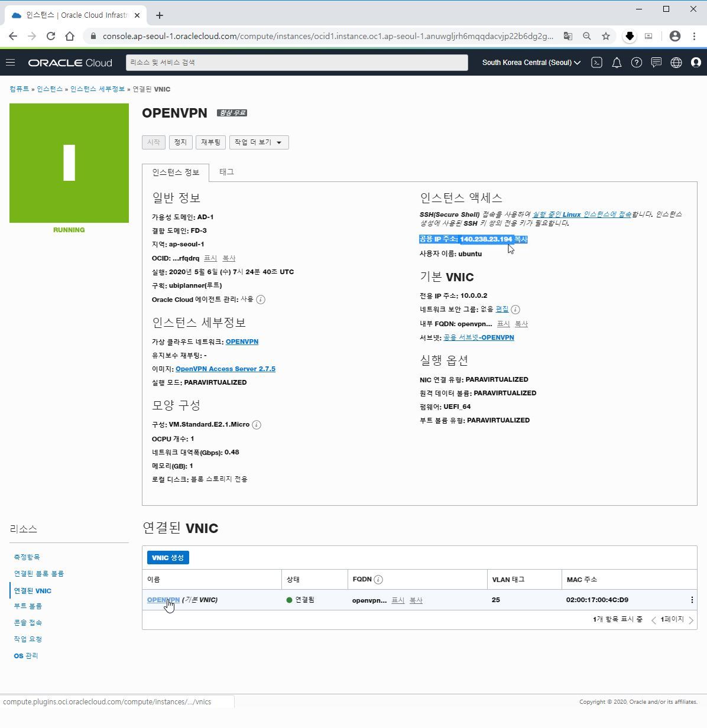Click the 재부팅 button
The height and width of the screenshot is (728, 707).
[x=210, y=142]
